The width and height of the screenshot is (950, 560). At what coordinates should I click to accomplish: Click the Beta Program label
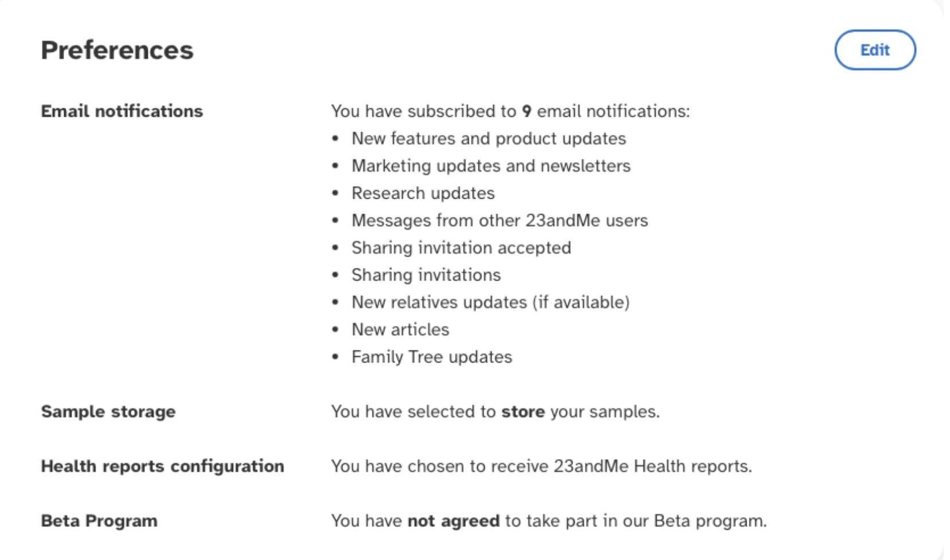tap(99, 521)
